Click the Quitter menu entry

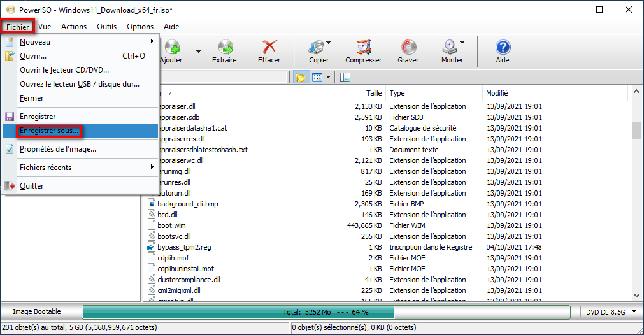click(x=32, y=186)
